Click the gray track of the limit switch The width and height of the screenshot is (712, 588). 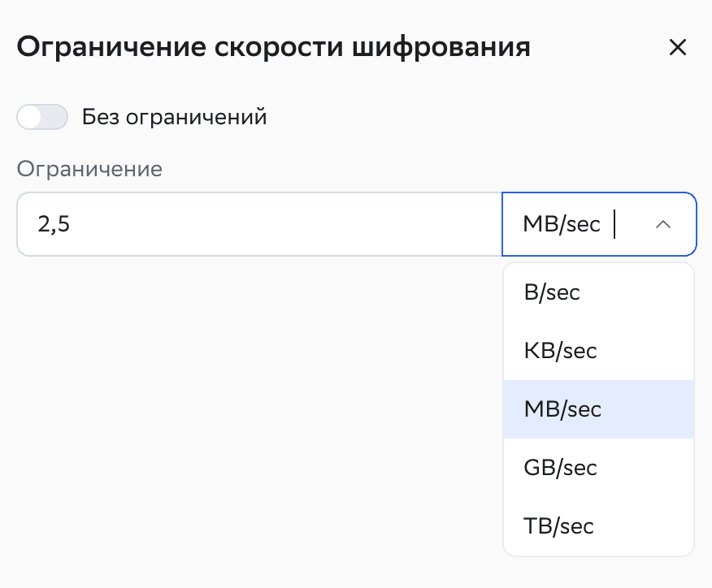(55, 117)
